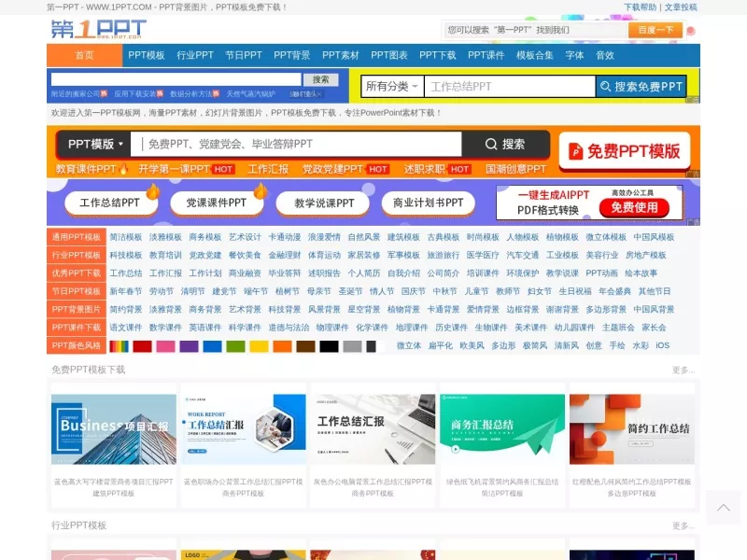
Task: Open the 模板合集 menu item
Action: pos(534,55)
